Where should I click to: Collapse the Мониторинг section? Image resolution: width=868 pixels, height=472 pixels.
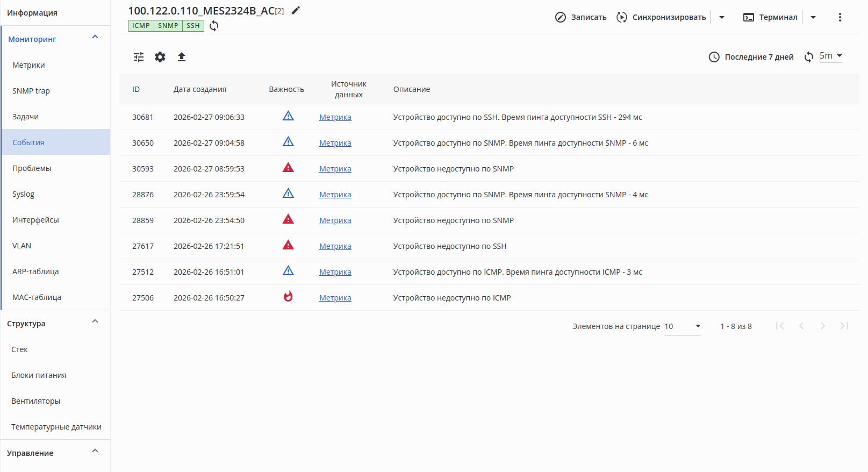click(95, 37)
